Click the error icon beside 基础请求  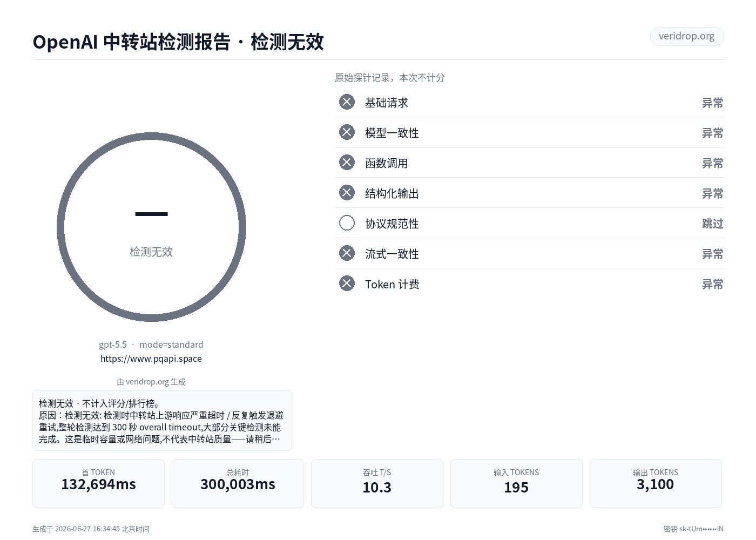tap(347, 102)
